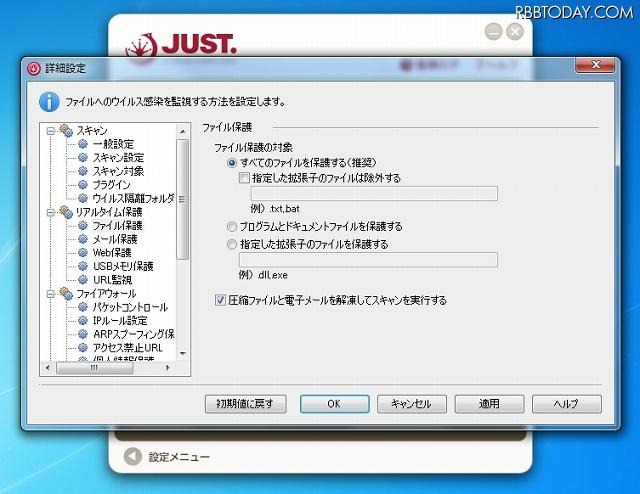Open 一般設定 in the tree
The height and width of the screenshot is (494, 640).
pos(113,144)
